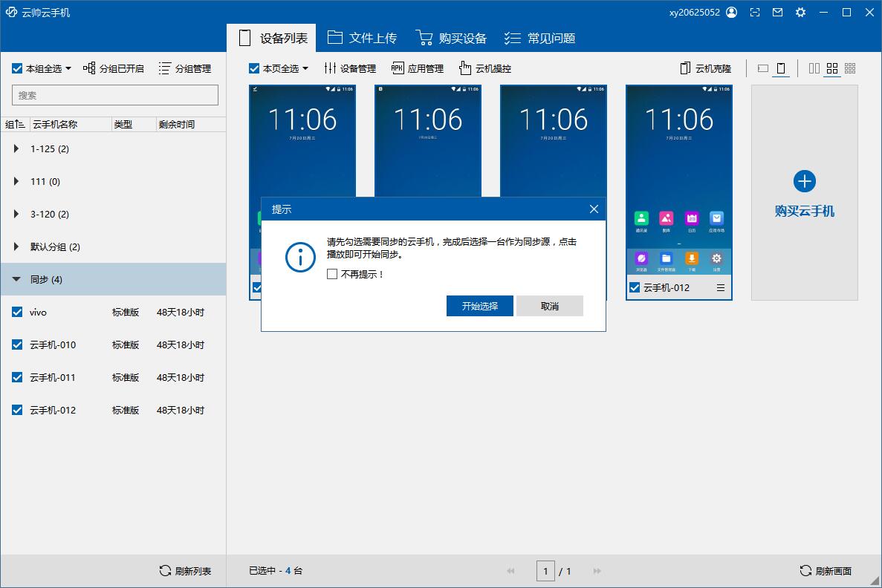Viewport: 882px width, 588px height.
Task: Collapse the 同步 (4) group
Action: click(16, 279)
